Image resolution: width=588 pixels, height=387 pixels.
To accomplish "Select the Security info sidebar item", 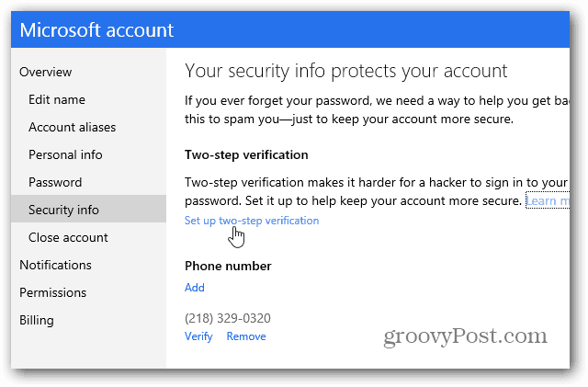I will [88, 209].
